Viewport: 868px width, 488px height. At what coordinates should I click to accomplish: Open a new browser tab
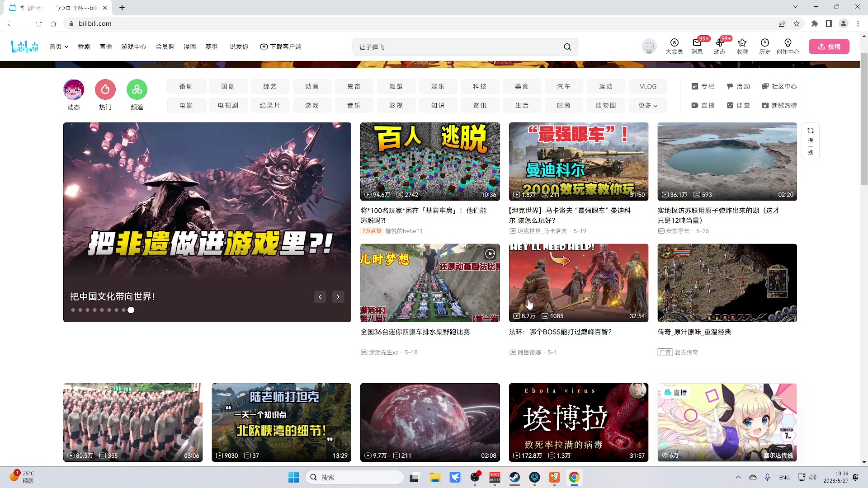pos(122,8)
